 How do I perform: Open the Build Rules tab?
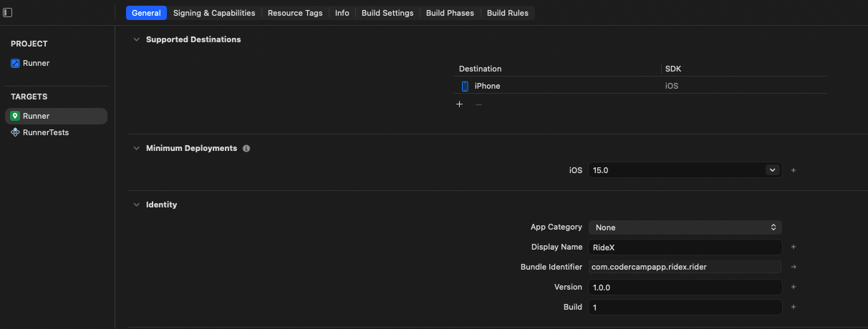(508, 13)
